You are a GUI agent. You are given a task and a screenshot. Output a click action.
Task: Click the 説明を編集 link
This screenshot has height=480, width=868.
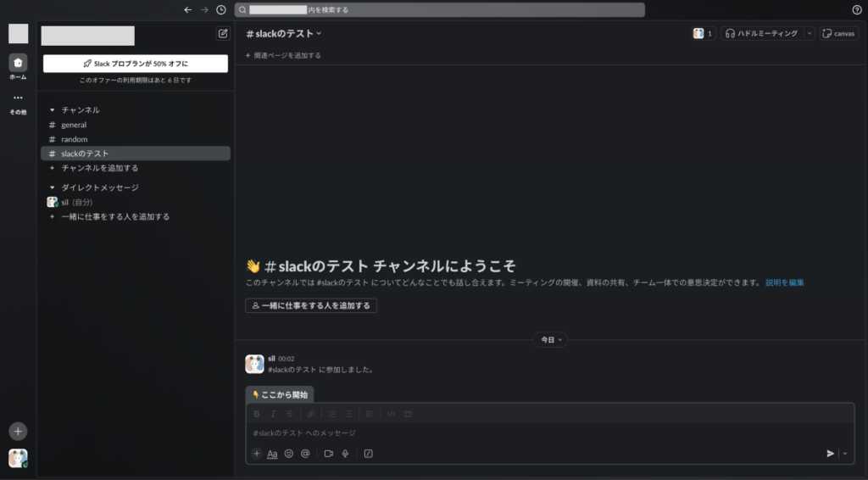[784, 282]
